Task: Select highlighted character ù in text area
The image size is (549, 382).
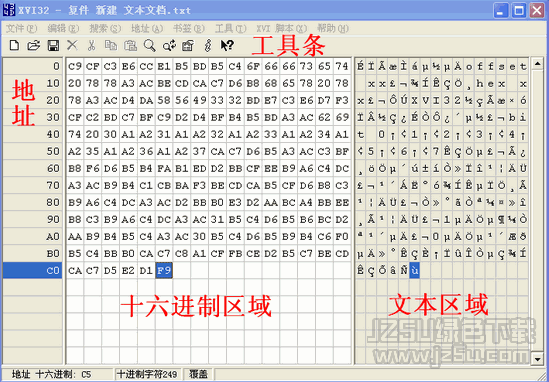Action: click(414, 270)
